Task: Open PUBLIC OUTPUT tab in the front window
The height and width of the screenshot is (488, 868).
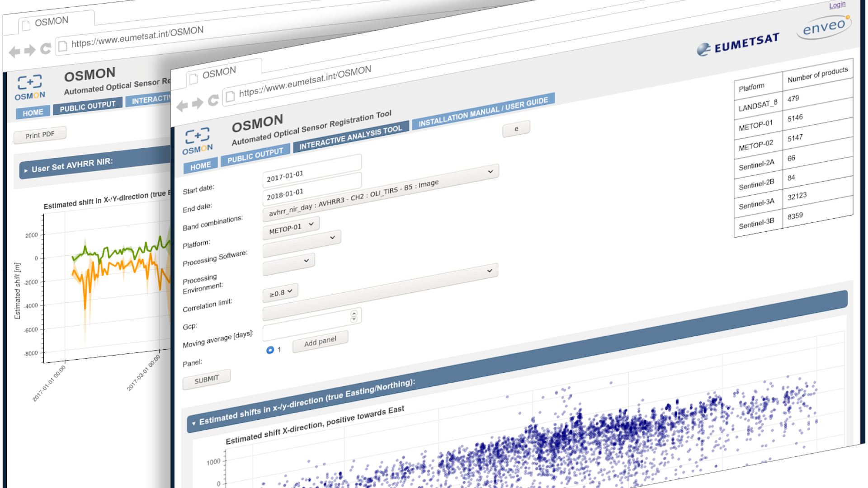Action: (255, 155)
